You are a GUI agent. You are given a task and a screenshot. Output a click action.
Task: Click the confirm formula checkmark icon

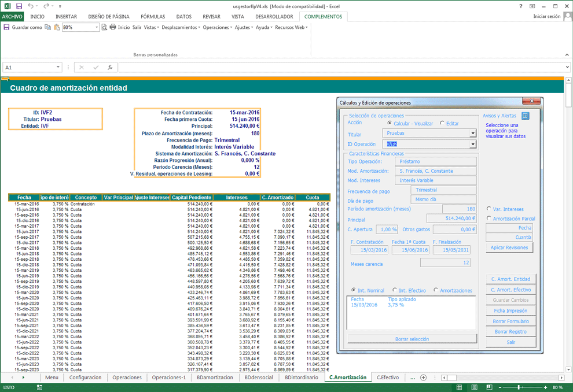point(95,67)
